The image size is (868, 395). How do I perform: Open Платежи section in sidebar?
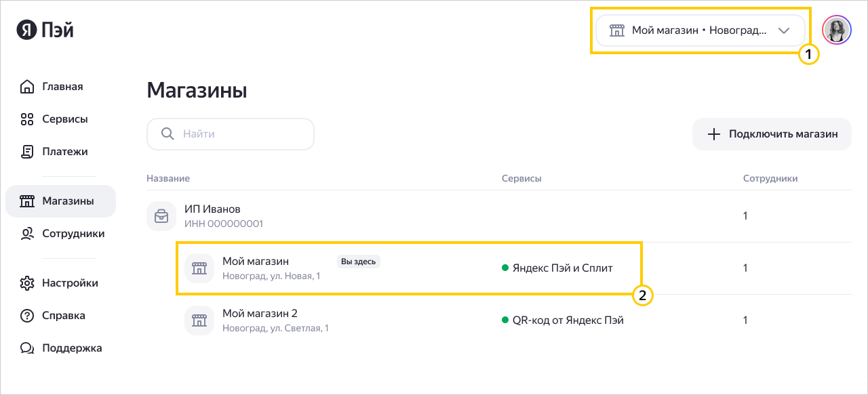pyautogui.click(x=64, y=152)
